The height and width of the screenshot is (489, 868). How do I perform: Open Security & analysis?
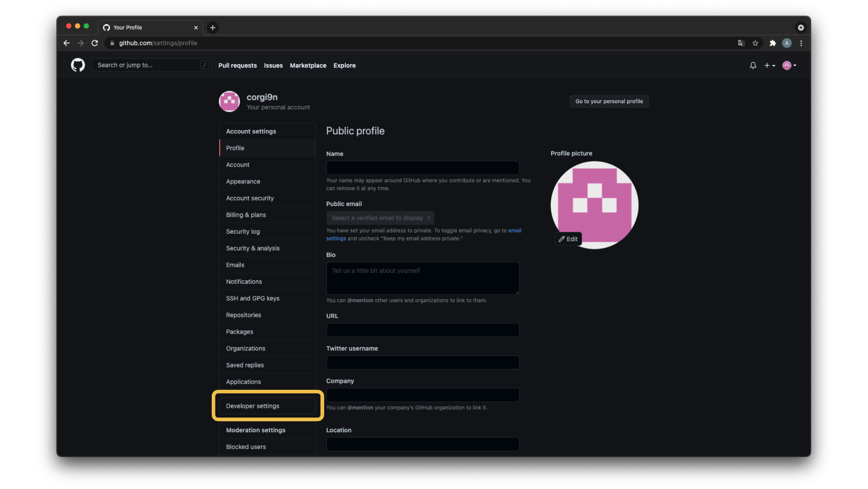pyautogui.click(x=267, y=248)
